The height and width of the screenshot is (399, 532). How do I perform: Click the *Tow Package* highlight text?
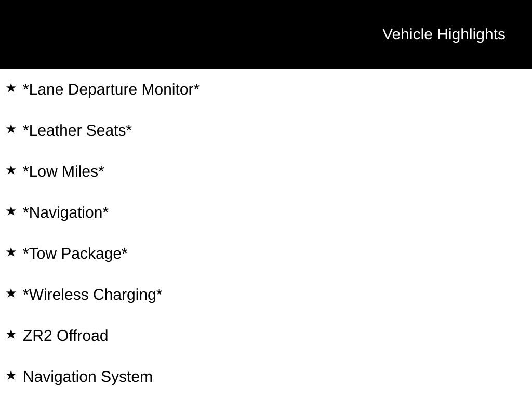[x=75, y=254]
